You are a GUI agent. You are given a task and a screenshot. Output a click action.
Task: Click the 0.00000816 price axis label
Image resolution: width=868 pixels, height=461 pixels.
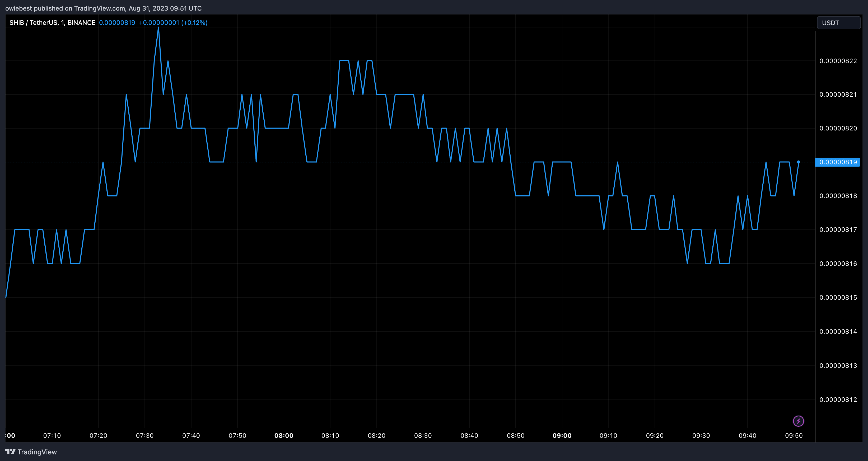pyautogui.click(x=838, y=264)
